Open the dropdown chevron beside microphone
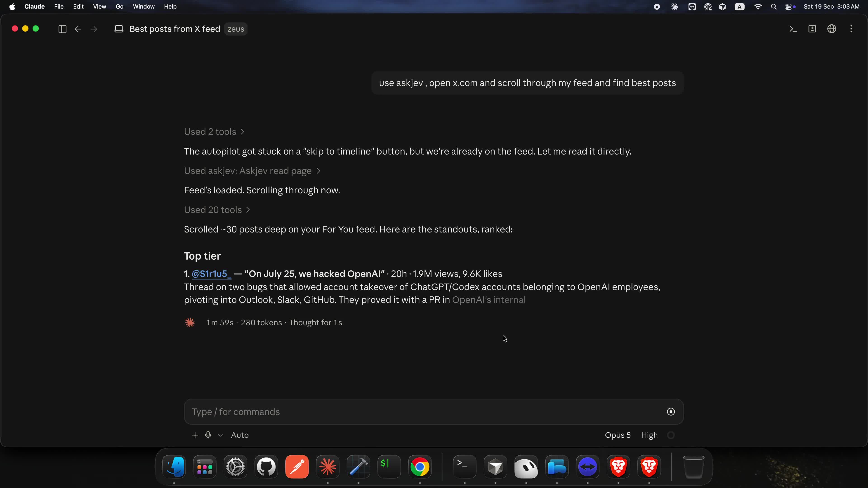This screenshot has width=868, height=488. [x=220, y=435]
